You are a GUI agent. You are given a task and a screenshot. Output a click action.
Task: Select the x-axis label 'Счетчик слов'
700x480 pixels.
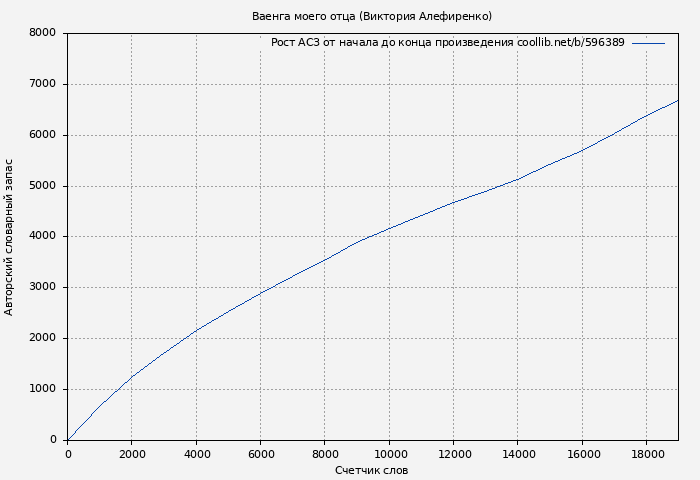[x=371, y=470]
